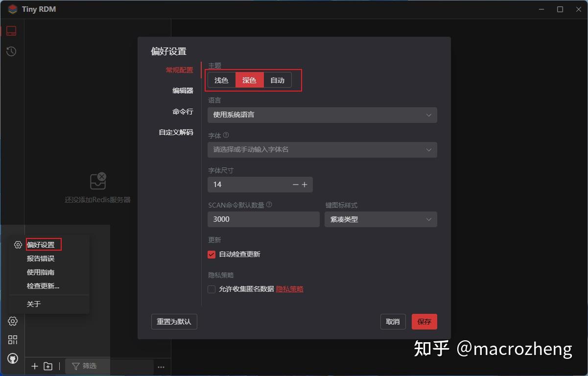The image size is (588, 376).
Task: Open the server connections panel icon
Action: 11,30
